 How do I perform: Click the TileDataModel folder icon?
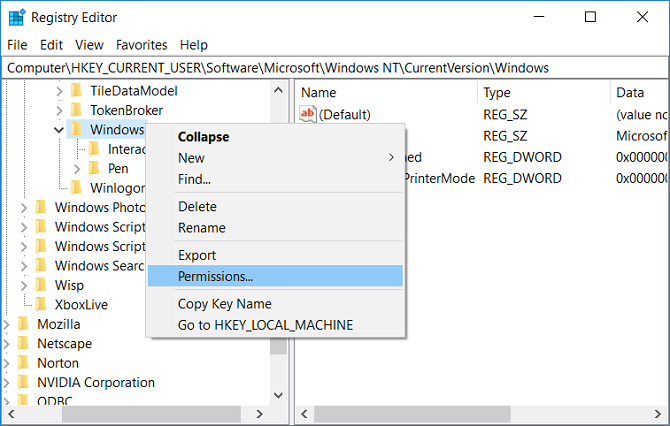pos(77,91)
